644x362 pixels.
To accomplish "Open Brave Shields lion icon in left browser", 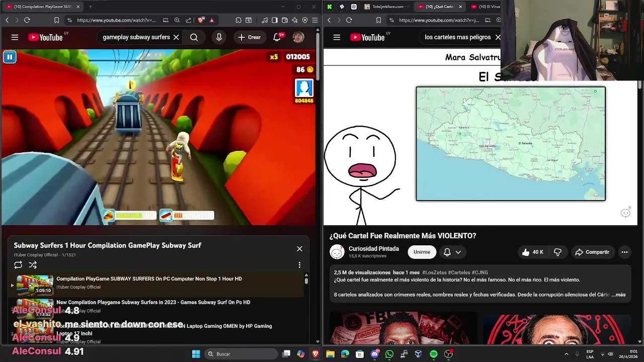I will [x=201, y=20].
